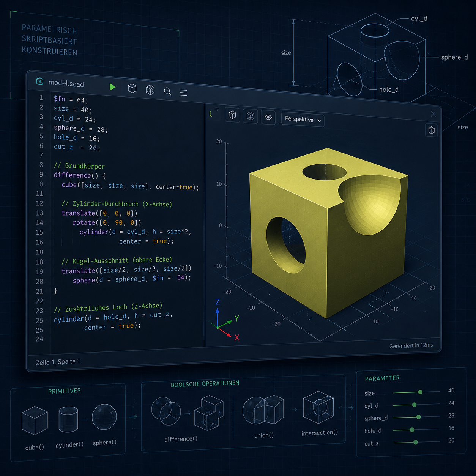Click the hole_d value 16 in Parameter panel
476x476 pixels.
[451, 428]
